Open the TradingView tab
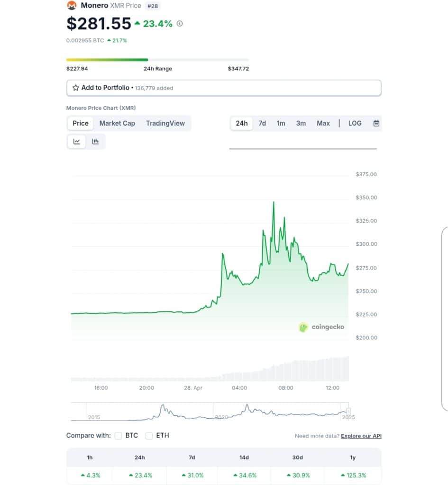 pyautogui.click(x=165, y=124)
